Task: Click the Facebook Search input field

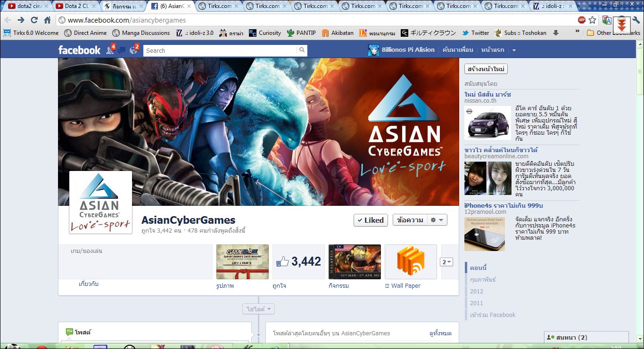Action: pyautogui.click(x=220, y=50)
